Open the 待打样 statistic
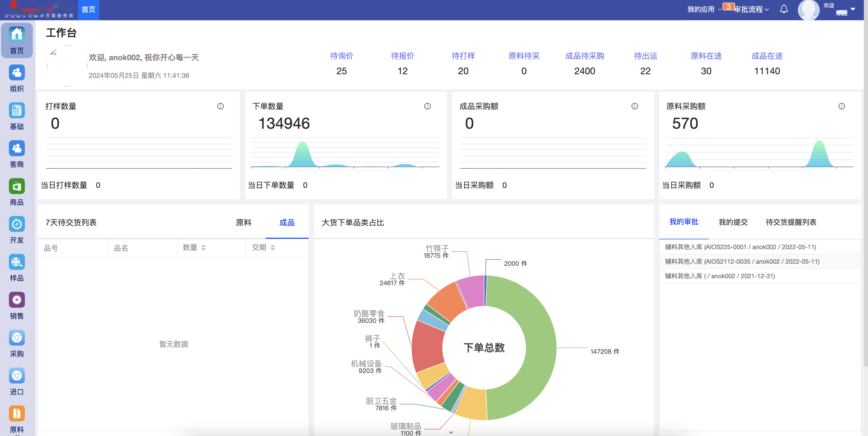This screenshot has height=436, width=868. click(x=463, y=63)
